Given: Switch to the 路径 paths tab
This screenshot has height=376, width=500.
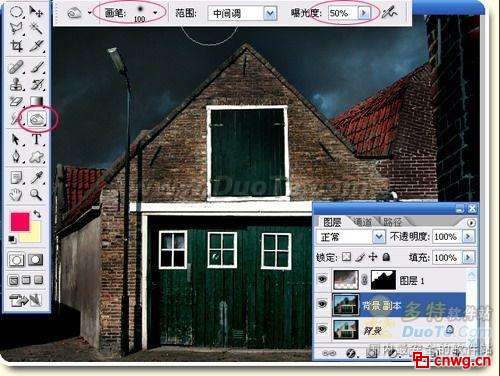Looking at the screenshot, I should pyautogui.click(x=392, y=222).
